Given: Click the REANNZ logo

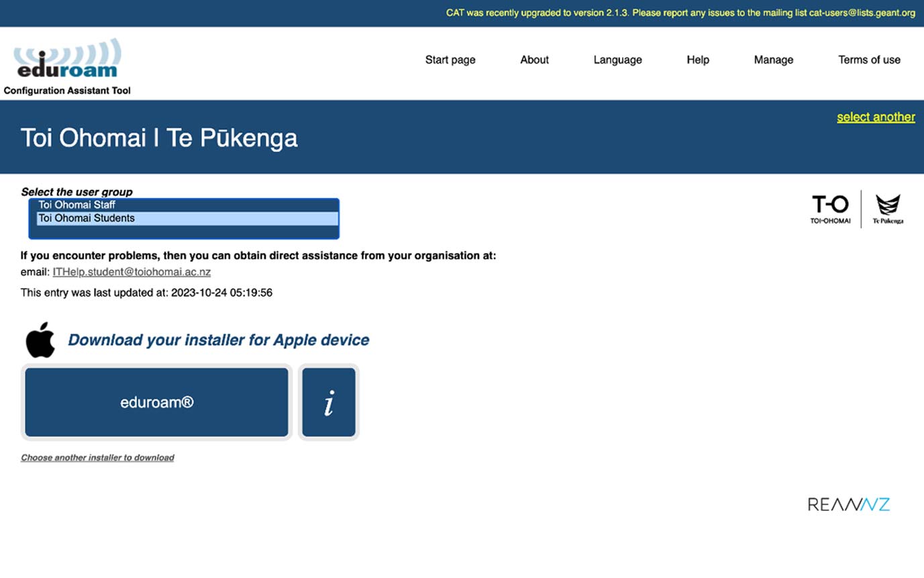Looking at the screenshot, I should point(849,504).
